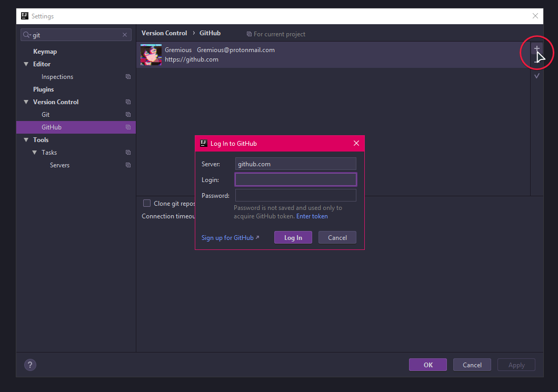Click OK in Settings window
Screen dimensions: 558x392
[x=428, y=365]
